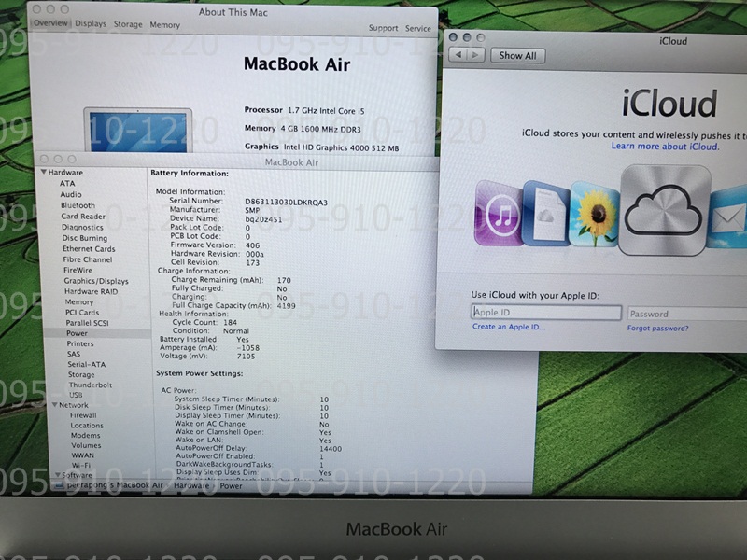Click Power in the bottom path bar
This screenshot has height=560, width=747.
tap(231, 486)
